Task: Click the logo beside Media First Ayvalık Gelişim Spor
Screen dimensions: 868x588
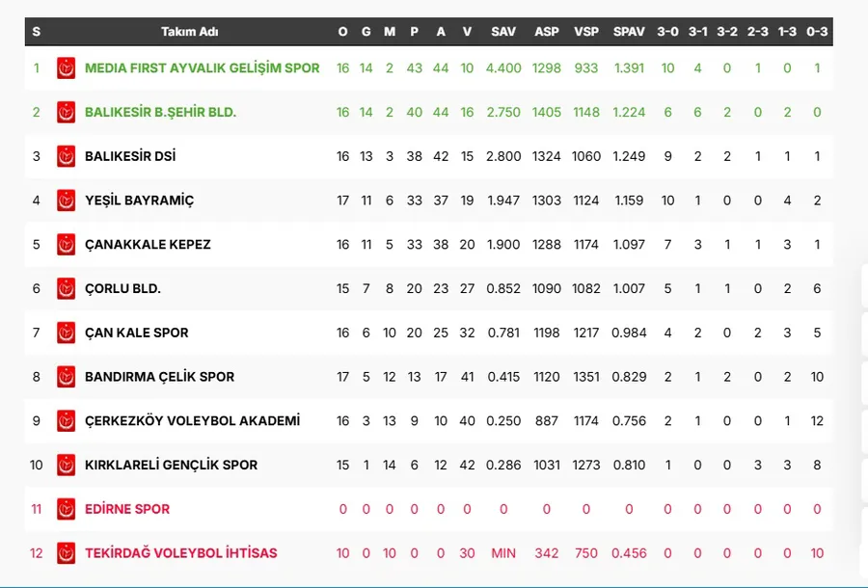Action: (66, 68)
